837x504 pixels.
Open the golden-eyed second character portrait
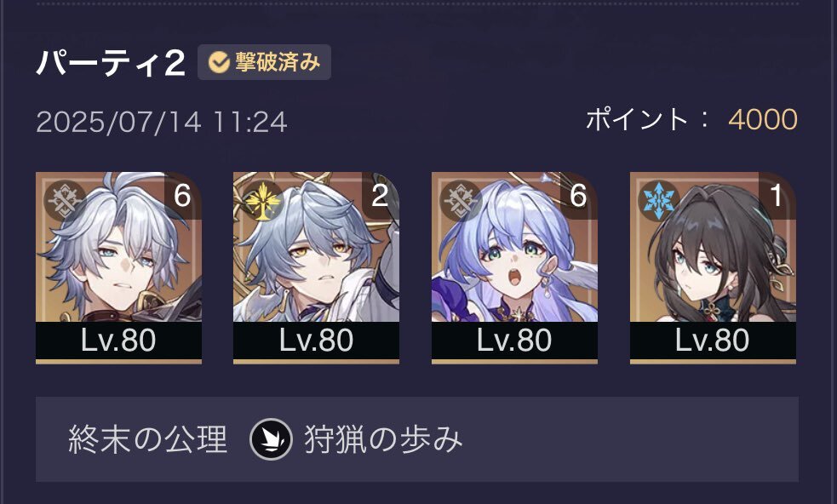[316, 247]
